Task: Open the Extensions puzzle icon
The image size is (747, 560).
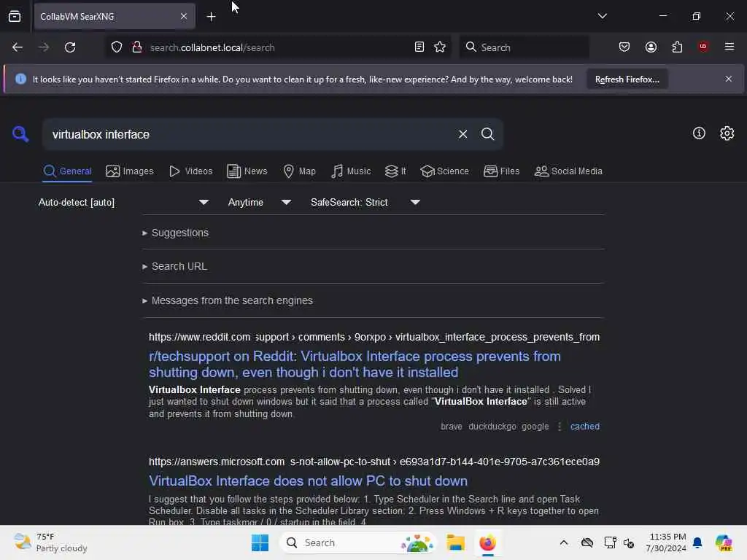Action: pos(677,47)
